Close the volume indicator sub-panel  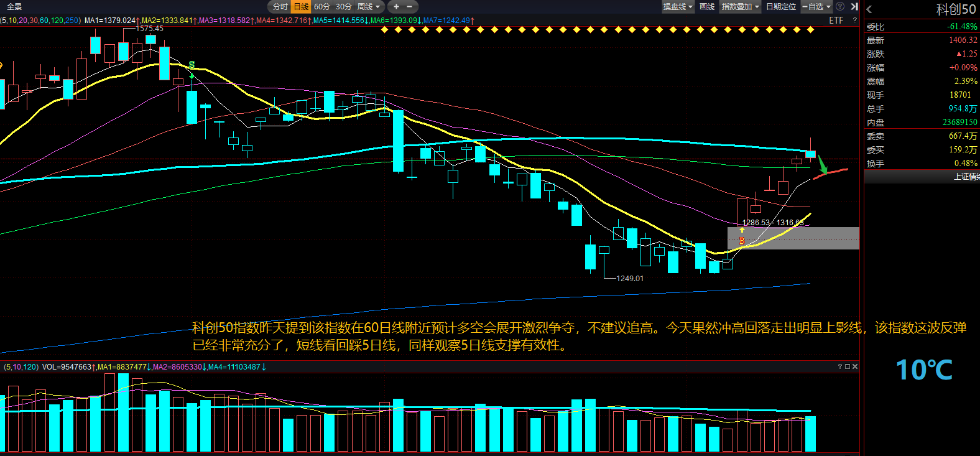click(855, 366)
